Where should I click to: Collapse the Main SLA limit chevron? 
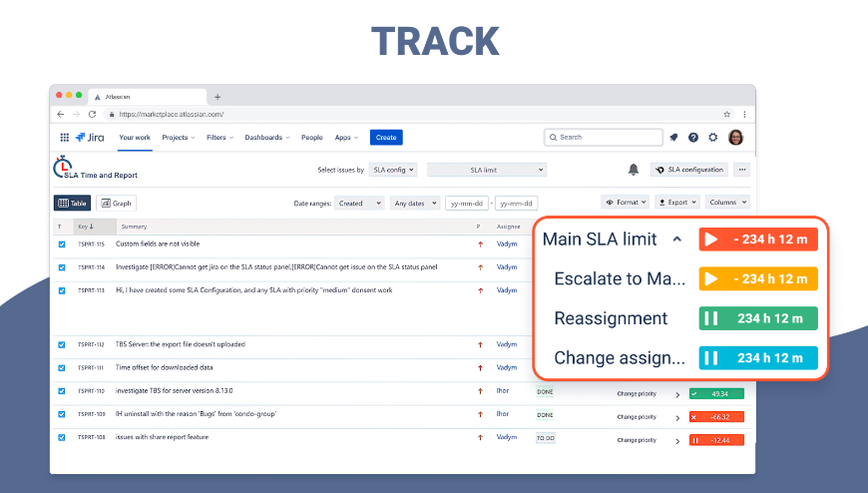[x=677, y=240]
